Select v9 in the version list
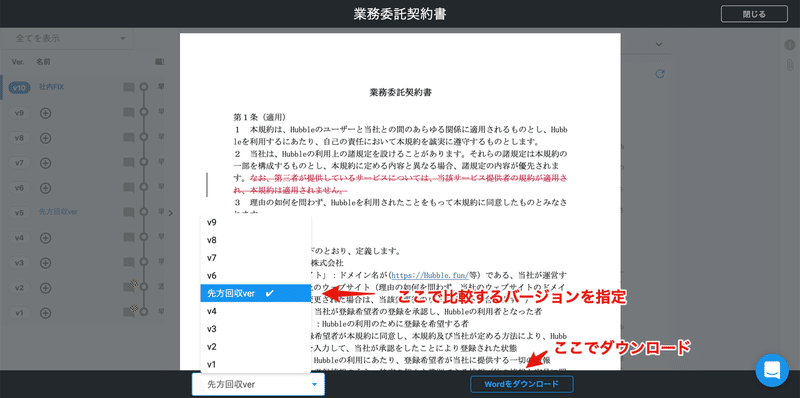The image size is (800, 398). click(x=256, y=222)
